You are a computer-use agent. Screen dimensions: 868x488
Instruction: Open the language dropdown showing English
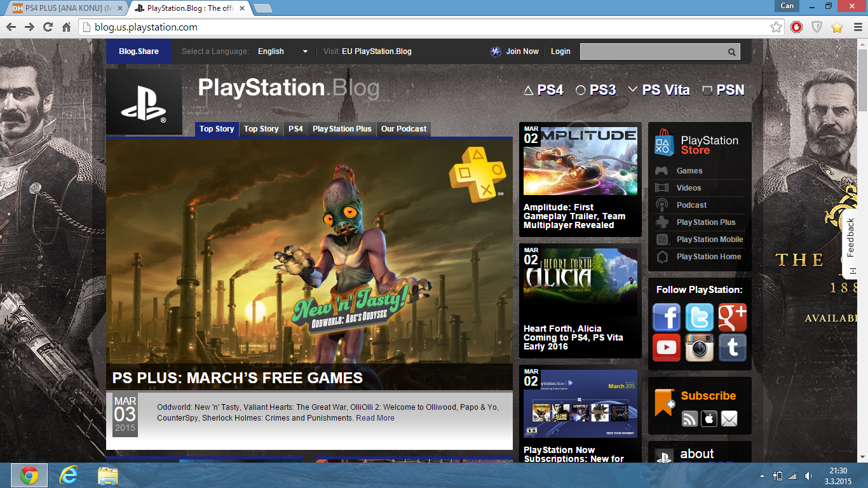click(283, 51)
